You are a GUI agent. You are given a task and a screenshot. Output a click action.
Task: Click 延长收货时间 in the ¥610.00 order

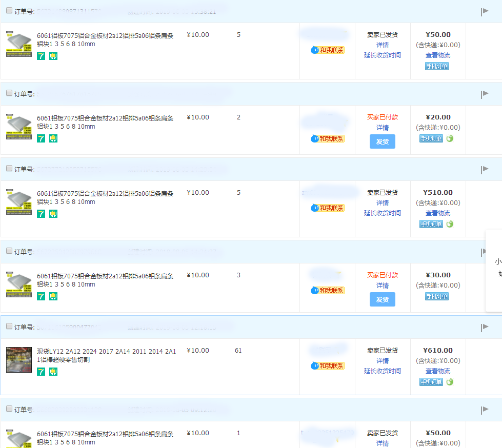[x=383, y=371]
